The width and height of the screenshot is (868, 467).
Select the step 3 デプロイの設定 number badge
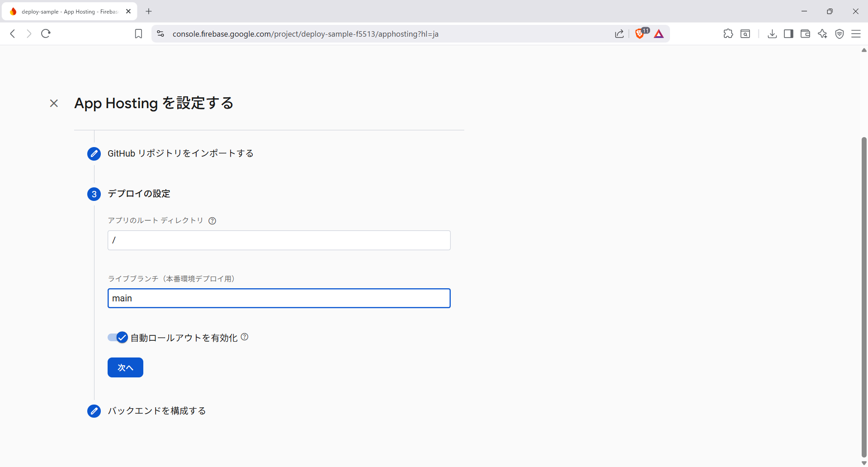tap(94, 194)
